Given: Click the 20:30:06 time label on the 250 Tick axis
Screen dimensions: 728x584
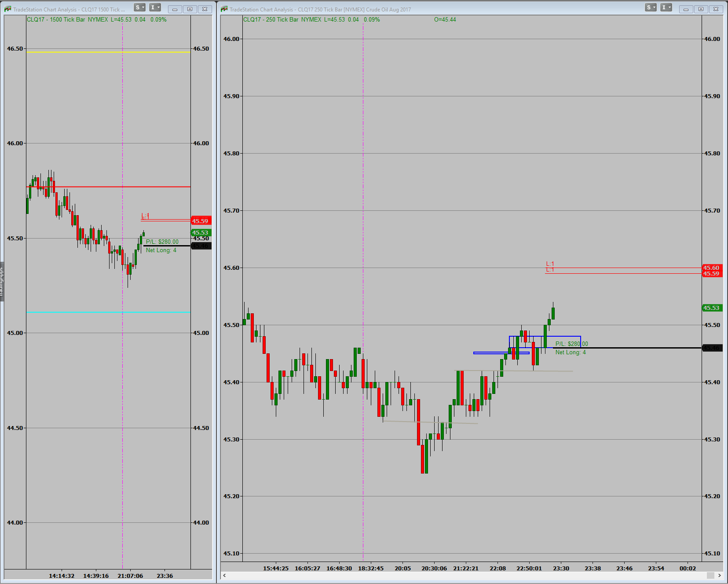Looking at the screenshot, I should (x=434, y=568).
